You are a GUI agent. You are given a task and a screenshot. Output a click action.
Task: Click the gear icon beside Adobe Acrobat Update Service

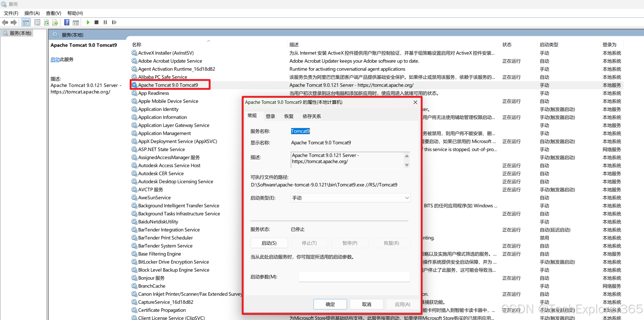coord(134,61)
